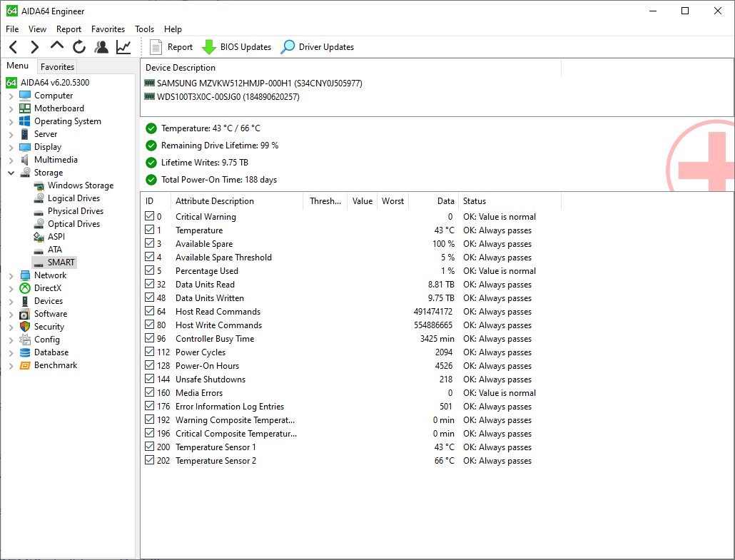The width and height of the screenshot is (735, 560).
Task: Expand the Computer tree node
Action: [11, 96]
